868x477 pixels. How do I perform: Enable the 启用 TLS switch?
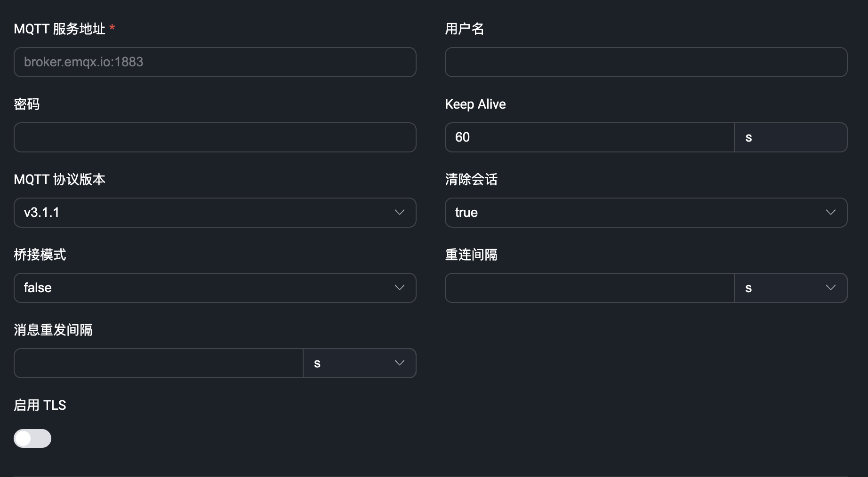pyautogui.click(x=32, y=438)
